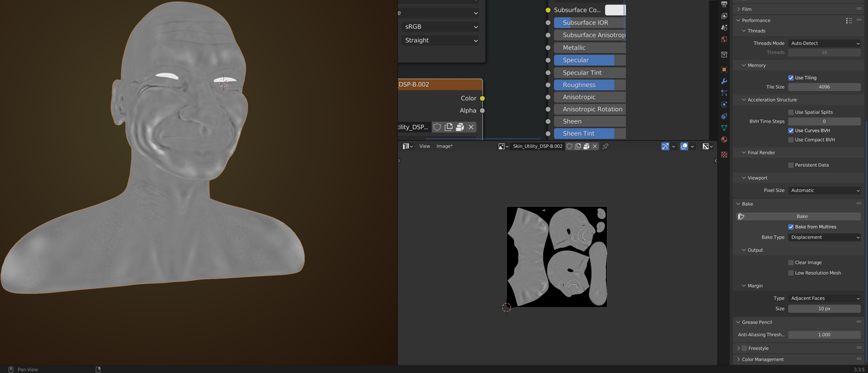Click the Tile Size 4096 field
The height and width of the screenshot is (373, 868).
click(x=825, y=87)
